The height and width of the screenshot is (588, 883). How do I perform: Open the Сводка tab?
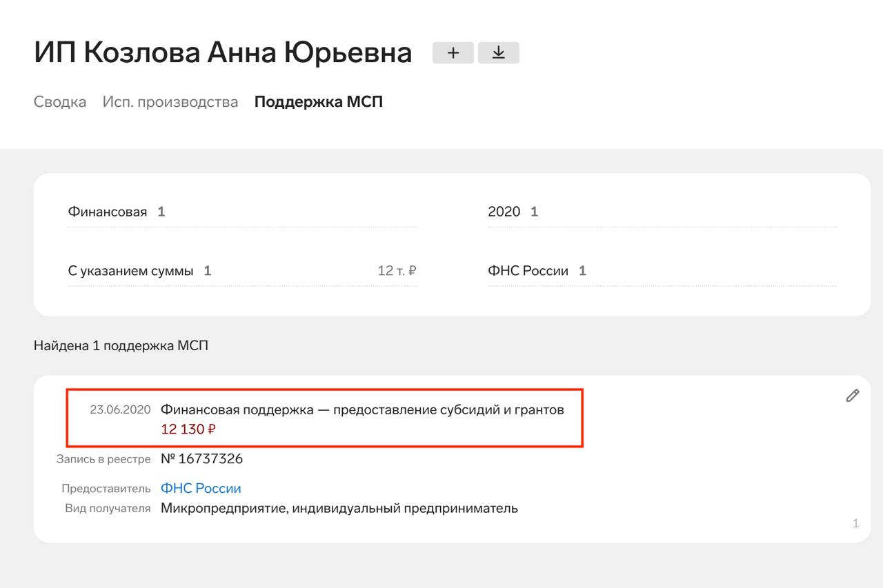[60, 102]
